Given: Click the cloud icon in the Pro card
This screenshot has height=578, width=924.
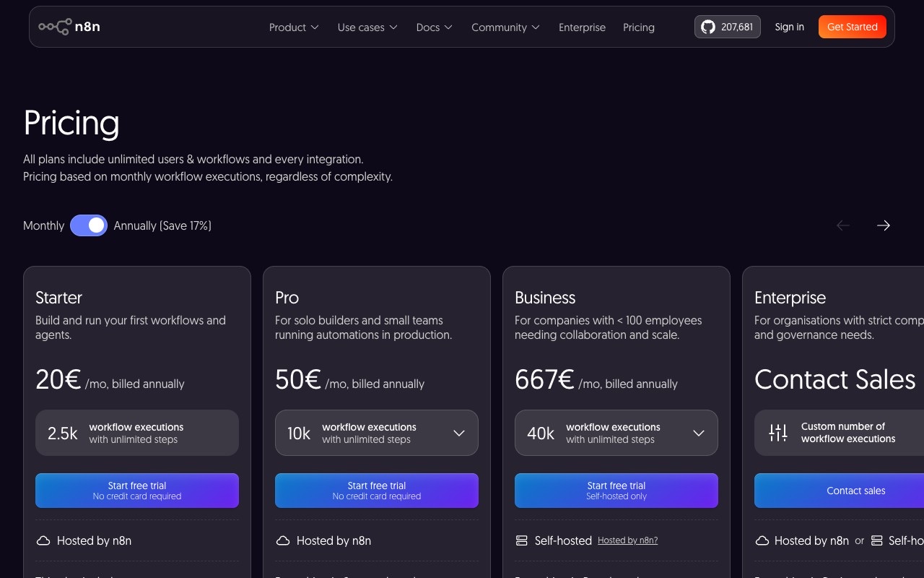Looking at the screenshot, I should (283, 540).
